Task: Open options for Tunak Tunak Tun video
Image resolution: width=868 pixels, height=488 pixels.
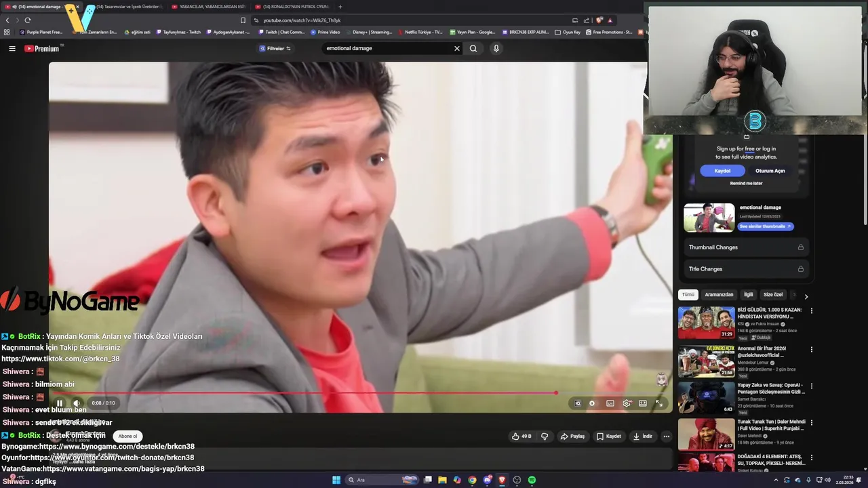Action: click(x=811, y=423)
